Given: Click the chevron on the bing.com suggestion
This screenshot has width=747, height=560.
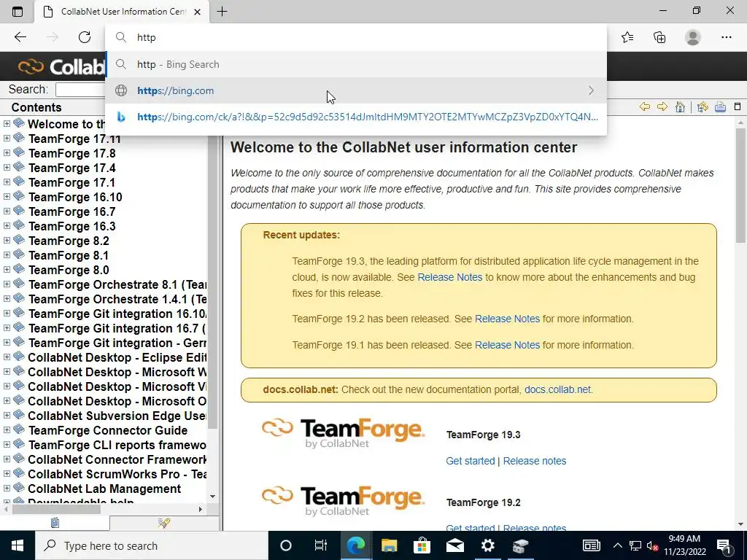Looking at the screenshot, I should click(x=591, y=90).
